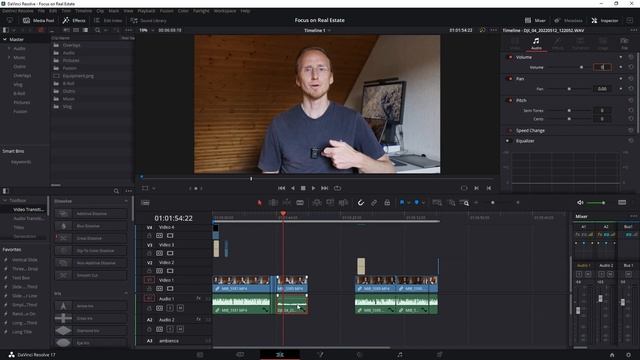Expand the Music bin in tree
640x360 pixels.
tap(9, 58)
